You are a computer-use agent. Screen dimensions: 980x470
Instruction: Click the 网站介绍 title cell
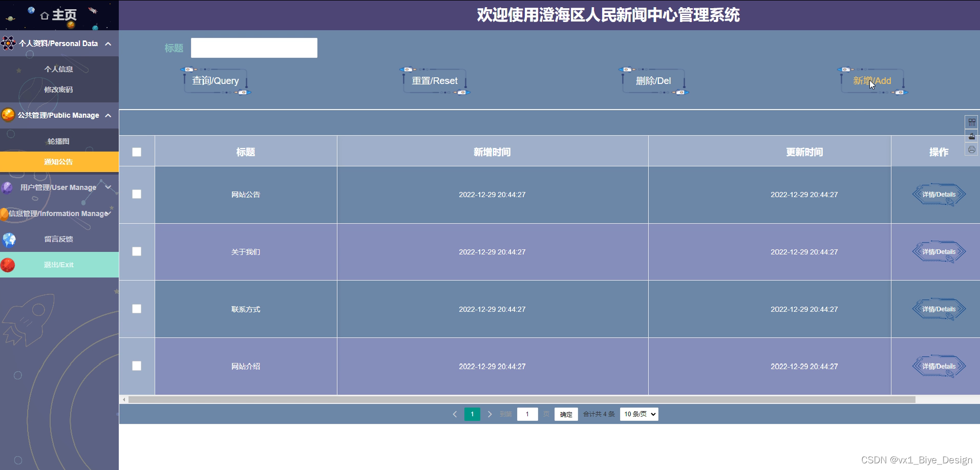pos(246,367)
